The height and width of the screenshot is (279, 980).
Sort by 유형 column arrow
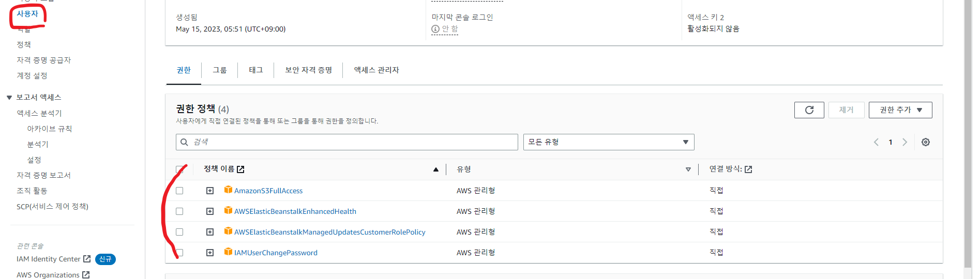click(688, 169)
